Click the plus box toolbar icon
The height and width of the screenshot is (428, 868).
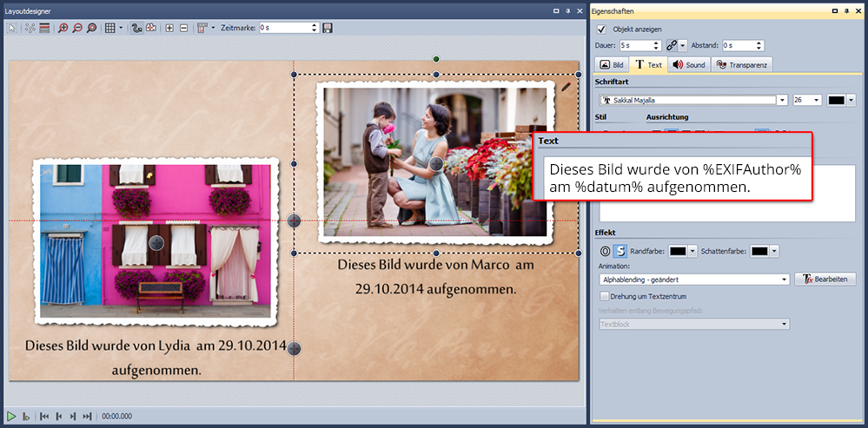pos(169,28)
